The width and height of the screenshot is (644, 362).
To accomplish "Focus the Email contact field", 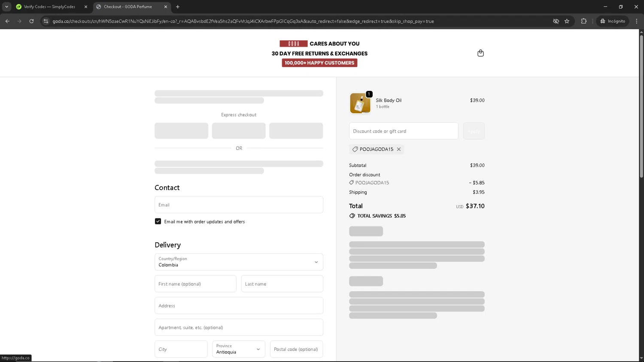I will click(239, 205).
